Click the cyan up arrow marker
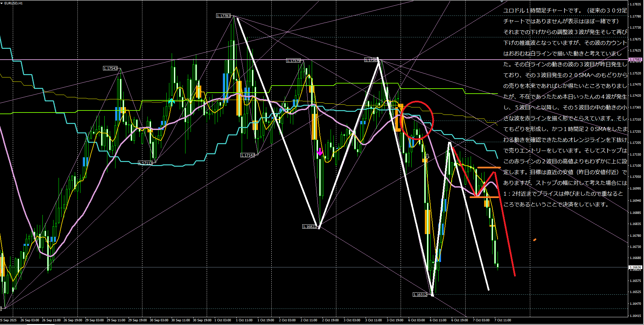 coord(172,101)
